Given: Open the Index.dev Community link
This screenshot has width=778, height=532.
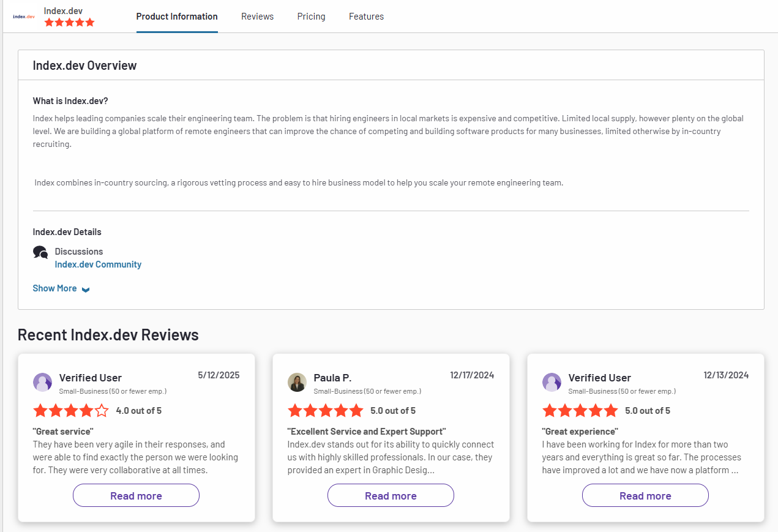Looking at the screenshot, I should [x=98, y=264].
